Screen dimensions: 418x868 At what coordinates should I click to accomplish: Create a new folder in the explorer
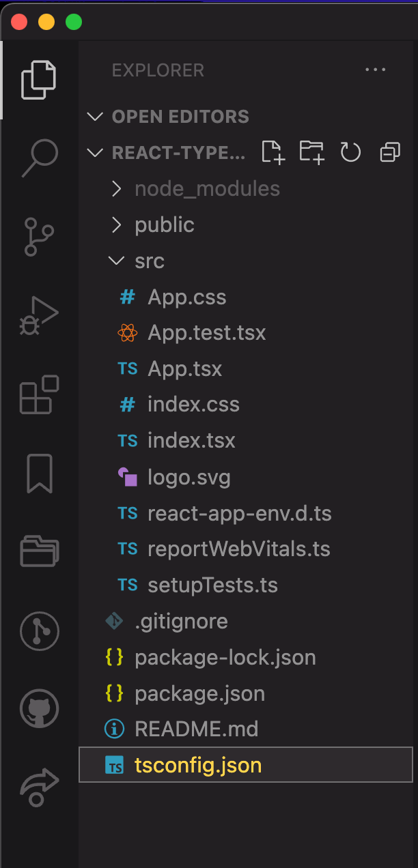coord(311,152)
